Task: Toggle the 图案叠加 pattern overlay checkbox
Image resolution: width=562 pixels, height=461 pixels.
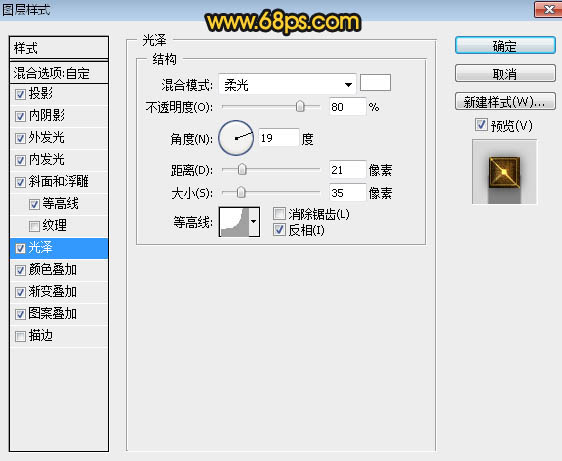Action: tap(20, 314)
